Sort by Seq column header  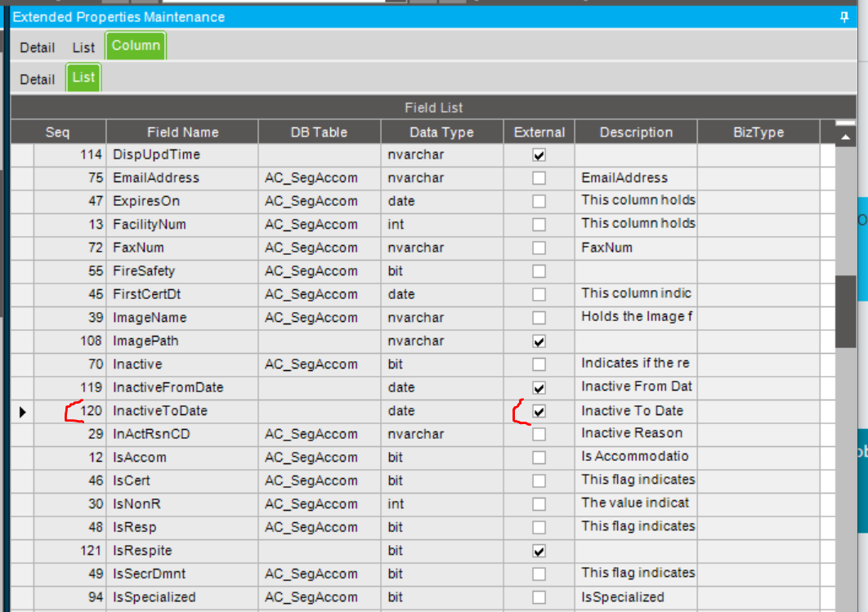click(57, 132)
